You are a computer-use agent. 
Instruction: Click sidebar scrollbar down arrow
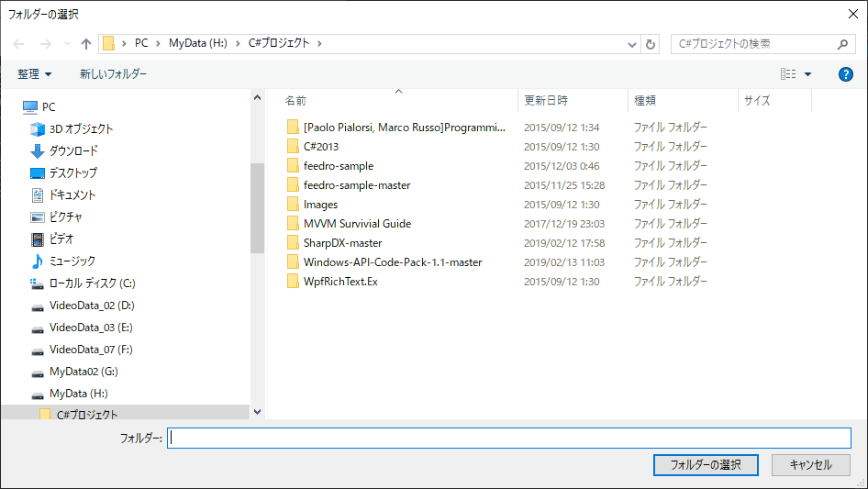pyautogui.click(x=257, y=411)
